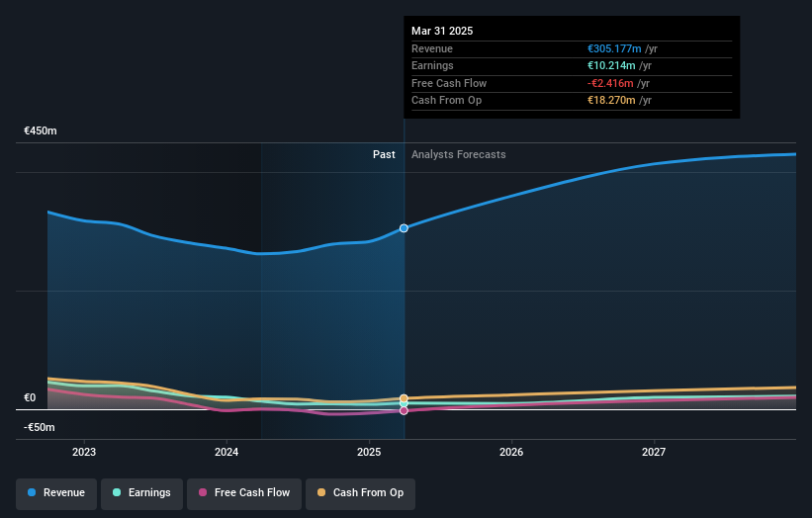The height and width of the screenshot is (518, 812).
Task: Click the Revenue row label in tooltip
Action: (x=432, y=48)
